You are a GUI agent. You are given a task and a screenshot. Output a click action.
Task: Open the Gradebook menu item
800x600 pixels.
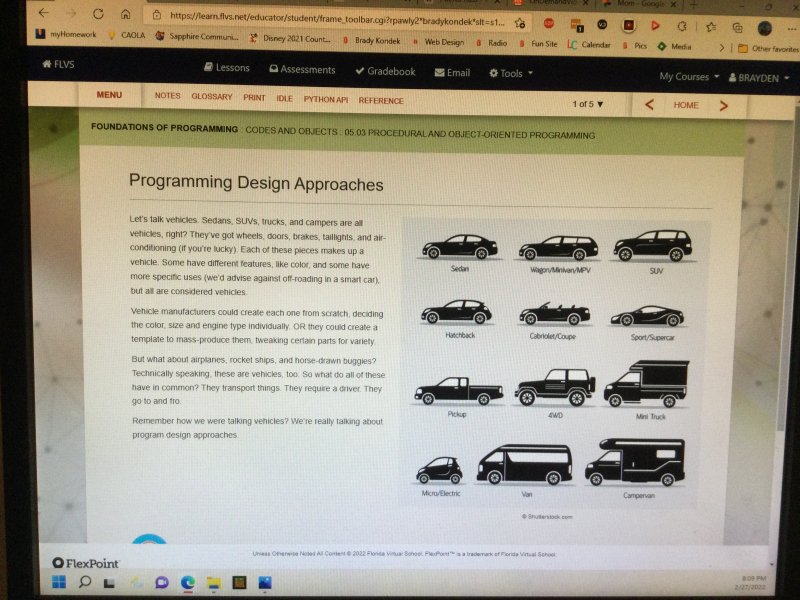pos(385,71)
